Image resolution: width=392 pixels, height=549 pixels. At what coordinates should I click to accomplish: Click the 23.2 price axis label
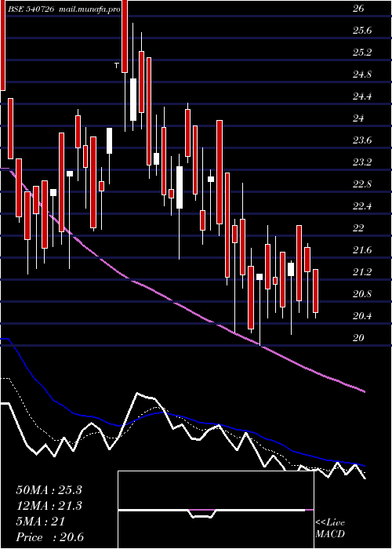coord(362,162)
